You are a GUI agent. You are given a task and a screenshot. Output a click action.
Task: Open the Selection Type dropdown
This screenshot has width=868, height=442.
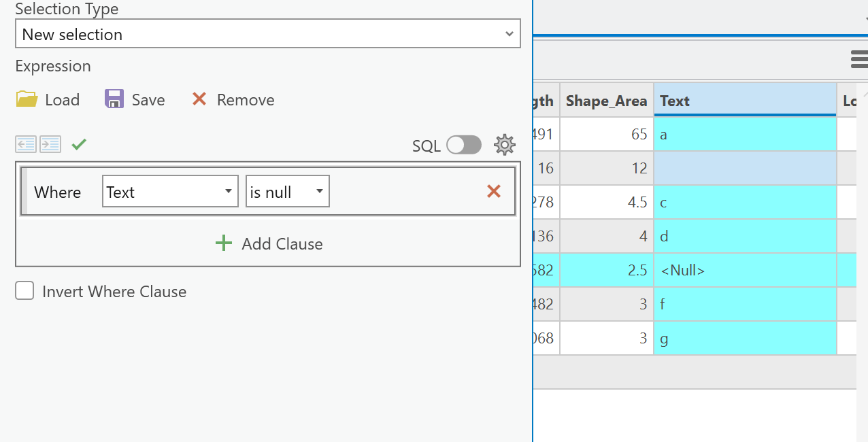pos(267,34)
